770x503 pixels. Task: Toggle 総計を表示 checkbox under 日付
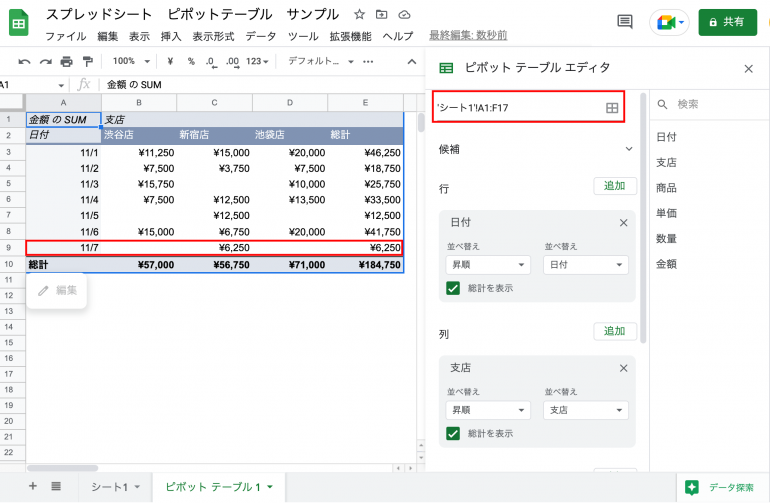[453, 288]
